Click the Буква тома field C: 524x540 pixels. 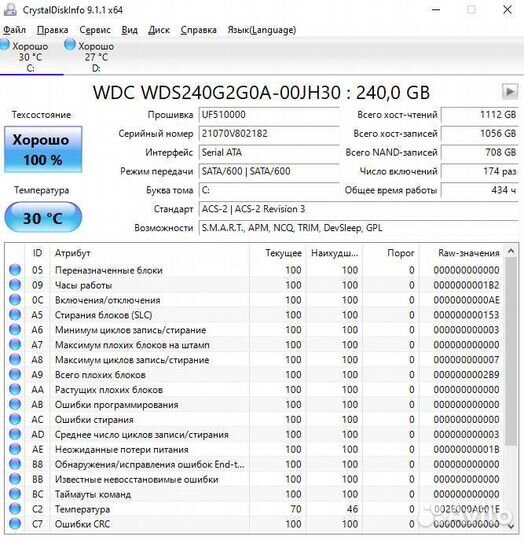tap(269, 190)
